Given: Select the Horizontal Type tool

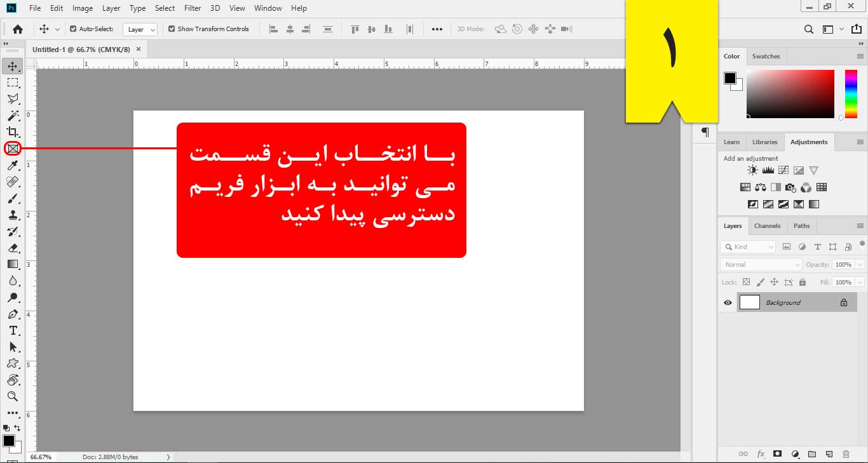Looking at the screenshot, I should tap(13, 330).
